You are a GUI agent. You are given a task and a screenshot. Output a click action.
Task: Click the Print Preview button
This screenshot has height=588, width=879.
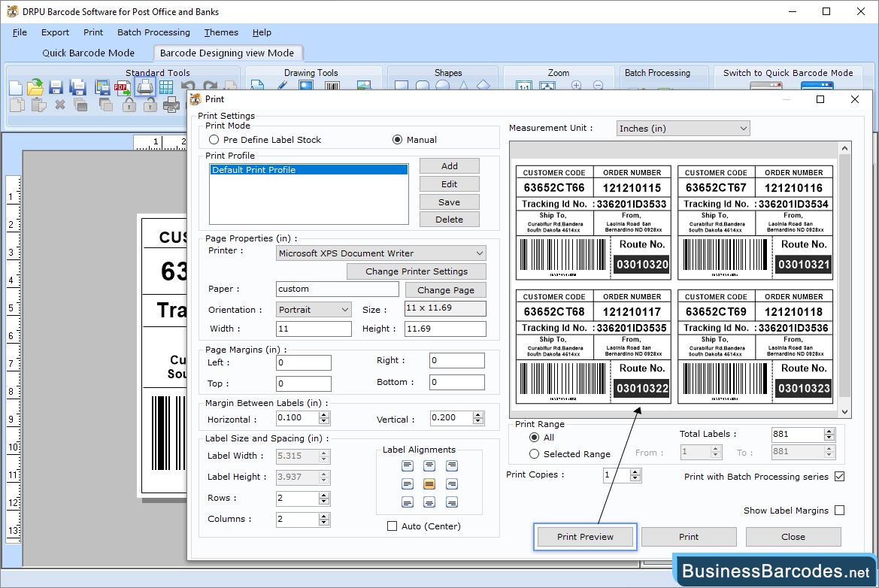pyautogui.click(x=585, y=537)
